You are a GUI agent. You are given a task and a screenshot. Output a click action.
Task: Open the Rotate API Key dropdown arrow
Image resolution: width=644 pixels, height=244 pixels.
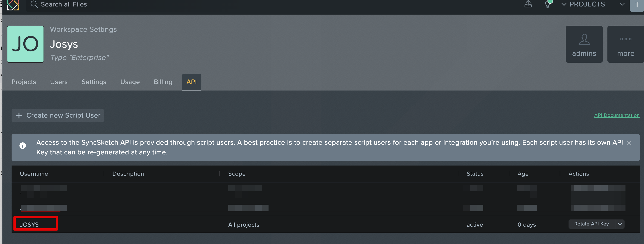620,224
